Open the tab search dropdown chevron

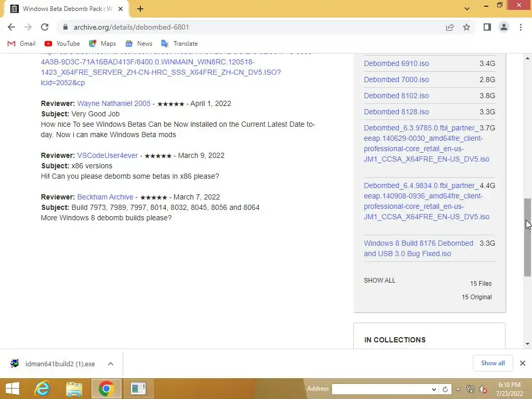[x=467, y=9]
